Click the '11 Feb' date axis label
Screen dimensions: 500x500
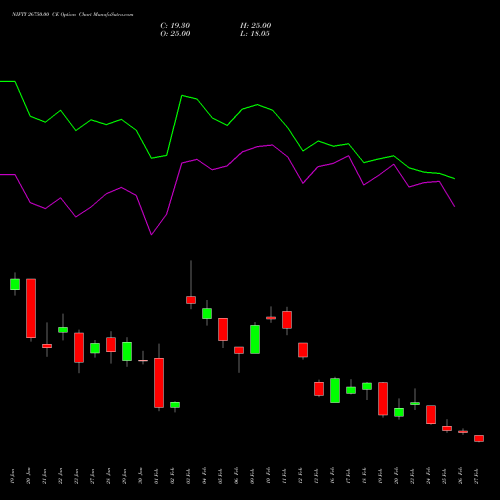(284, 477)
